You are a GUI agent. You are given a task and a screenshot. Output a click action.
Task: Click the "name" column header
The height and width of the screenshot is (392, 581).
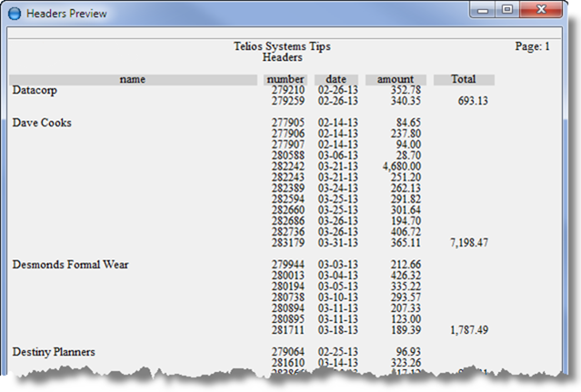[133, 80]
